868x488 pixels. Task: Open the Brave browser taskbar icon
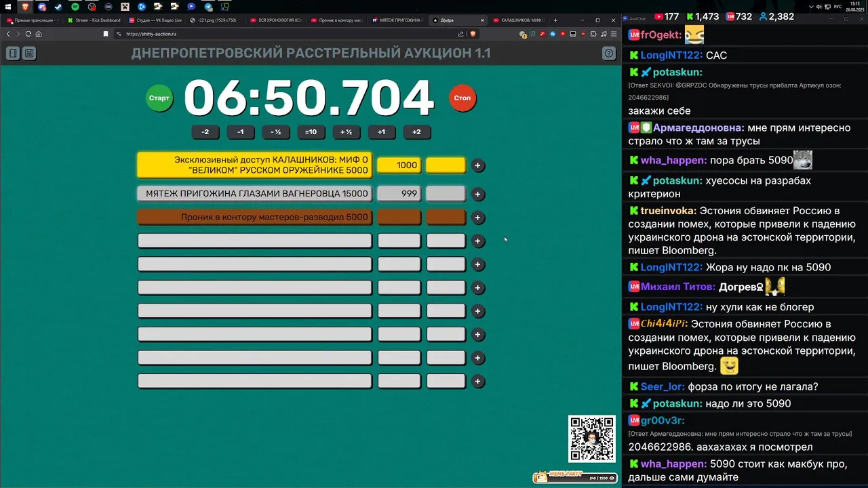(x=26, y=7)
